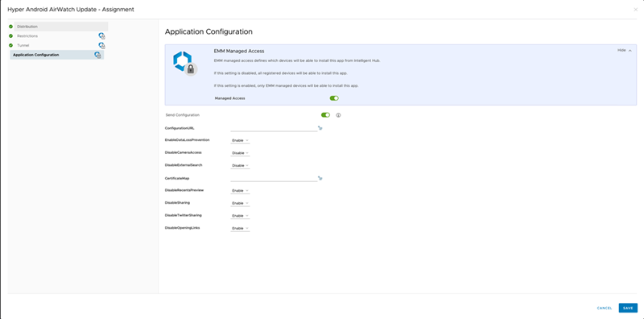Go to the Restrictions step
Screen dimensions: 644x319
[27, 36]
